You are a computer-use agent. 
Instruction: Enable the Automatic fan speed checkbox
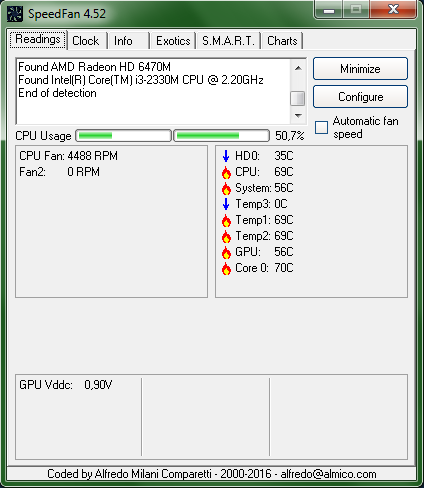(x=322, y=128)
